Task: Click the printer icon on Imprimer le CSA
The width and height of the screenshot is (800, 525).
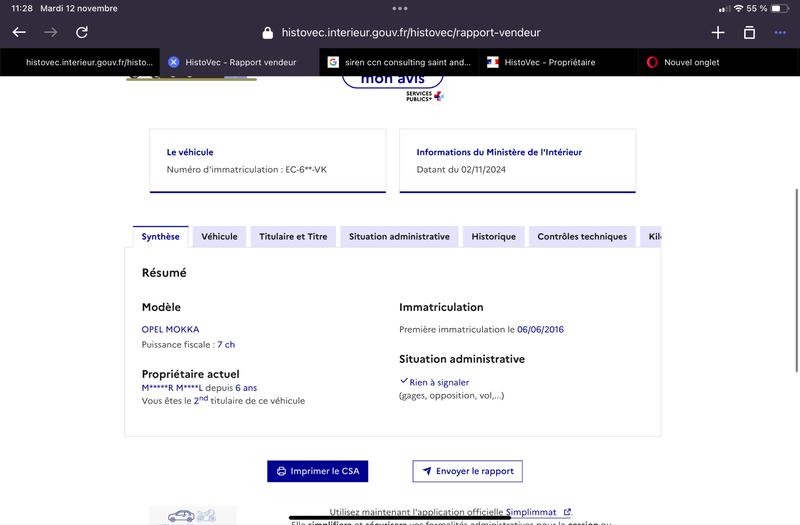Action: point(281,471)
